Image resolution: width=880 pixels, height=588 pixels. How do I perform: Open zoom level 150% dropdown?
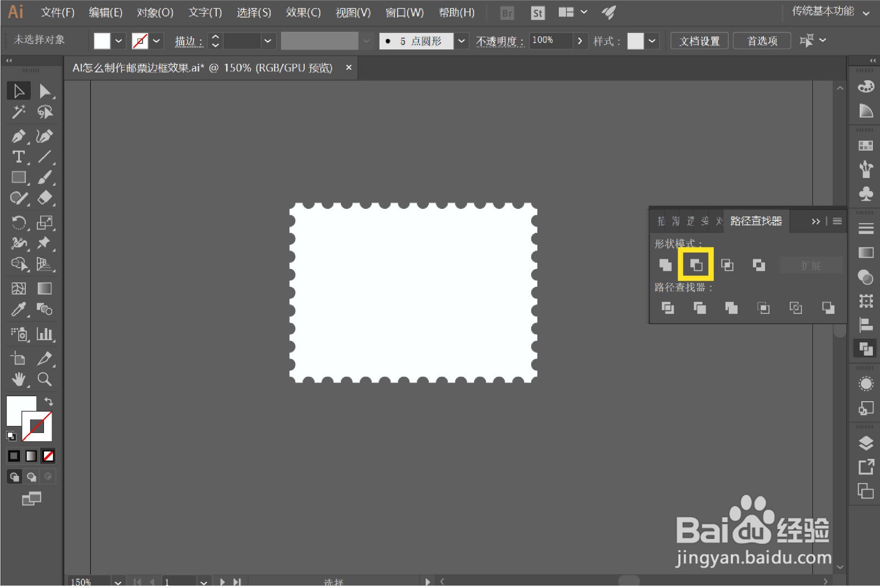[x=118, y=581]
